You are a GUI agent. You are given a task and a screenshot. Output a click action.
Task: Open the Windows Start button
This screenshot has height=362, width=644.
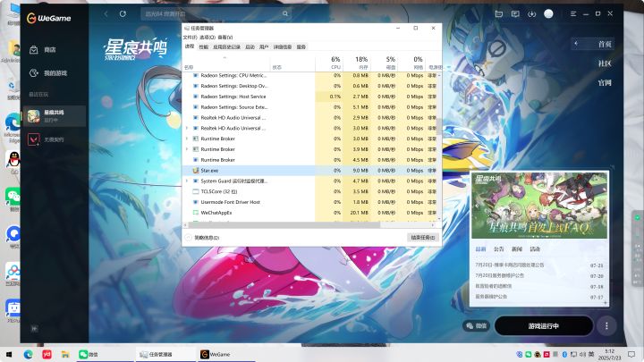(9, 354)
